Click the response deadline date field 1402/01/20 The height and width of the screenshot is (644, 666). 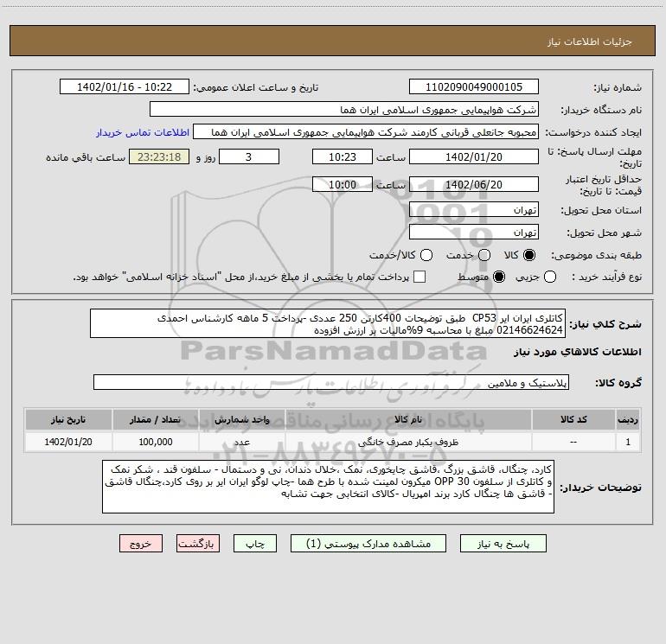coord(474,157)
